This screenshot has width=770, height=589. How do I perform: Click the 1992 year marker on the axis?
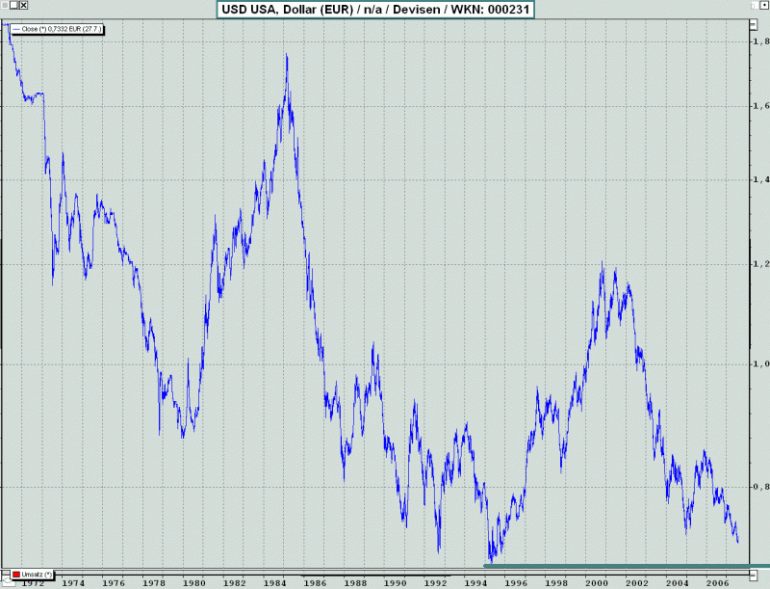coord(436,583)
